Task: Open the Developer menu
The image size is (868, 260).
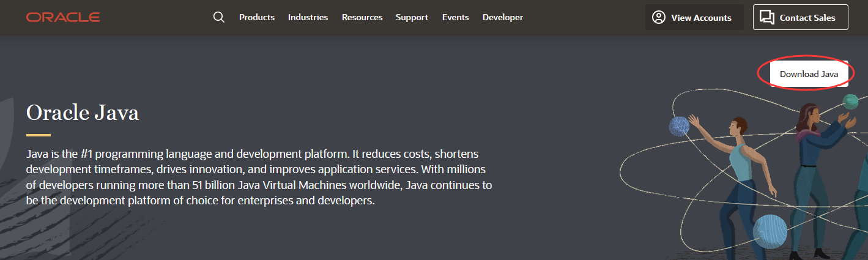Action: tap(503, 17)
